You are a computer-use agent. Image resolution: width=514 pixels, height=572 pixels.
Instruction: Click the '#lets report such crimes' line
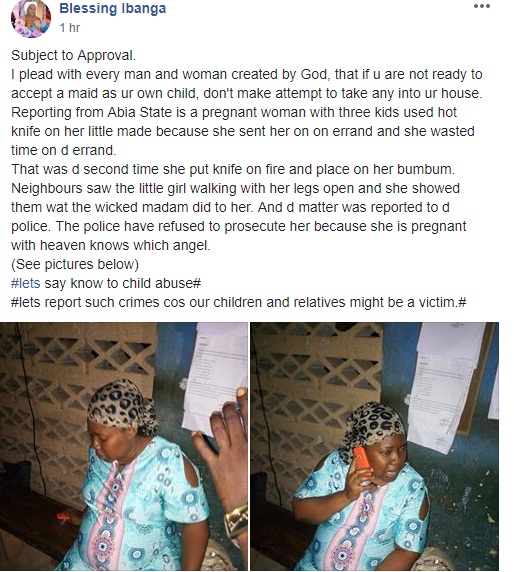239,302
